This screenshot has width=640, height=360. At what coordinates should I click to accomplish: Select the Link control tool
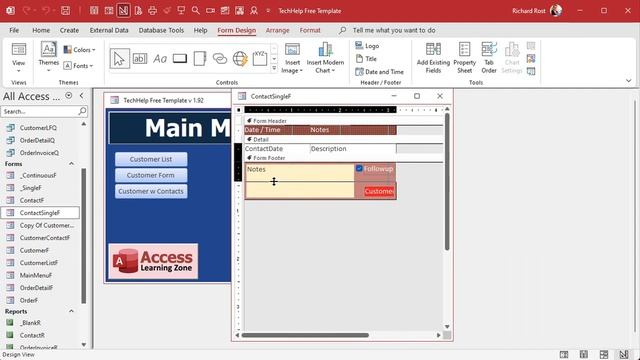[220, 59]
